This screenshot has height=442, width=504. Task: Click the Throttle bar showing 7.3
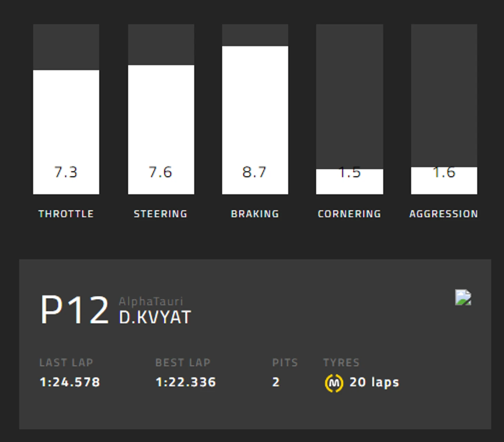click(x=66, y=132)
